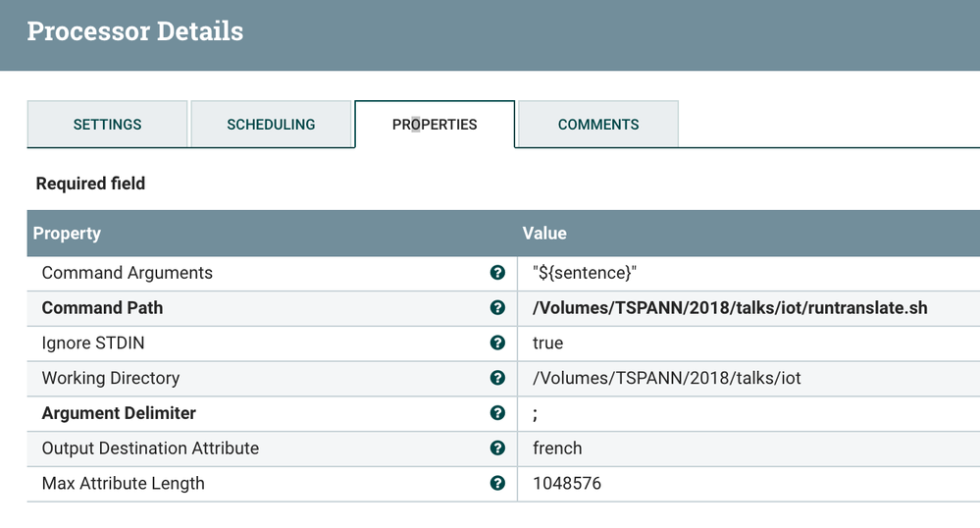Show help for Ignore STDIN property
Screen dimensions: 980x528
click(497, 343)
